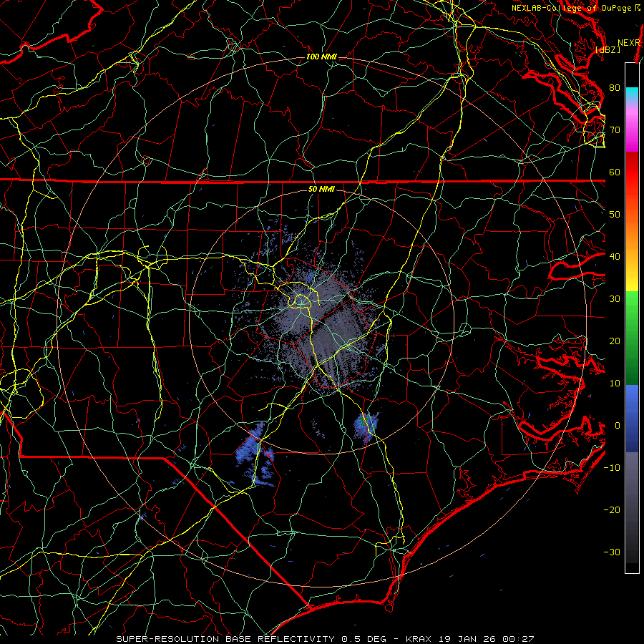The height and width of the screenshot is (644, 644).
Task: Click the 0 value on the dBZ scale
Action: pos(618,426)
